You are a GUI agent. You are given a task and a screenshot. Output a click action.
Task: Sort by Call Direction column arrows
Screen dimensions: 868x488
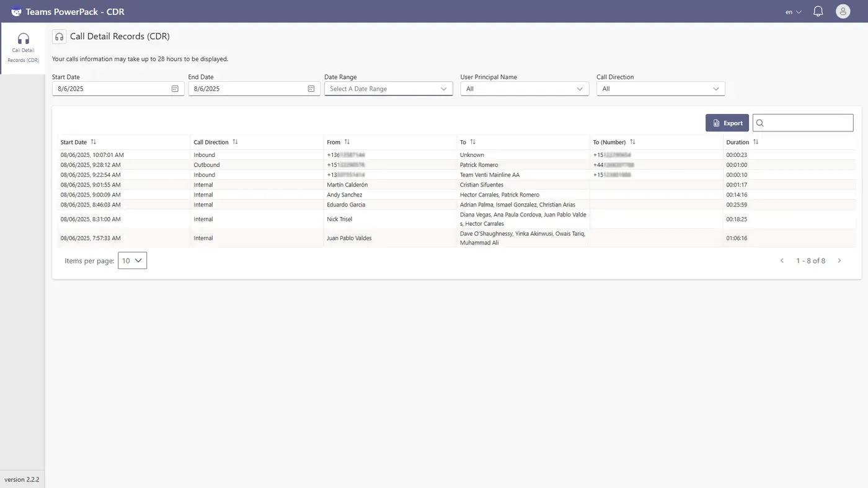pos(235,142)
